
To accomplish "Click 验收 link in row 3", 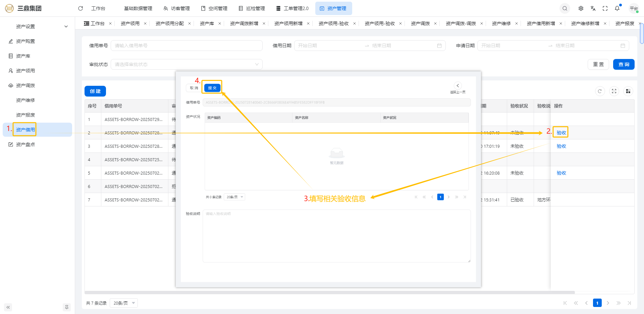I will click(x=561, y=146).
